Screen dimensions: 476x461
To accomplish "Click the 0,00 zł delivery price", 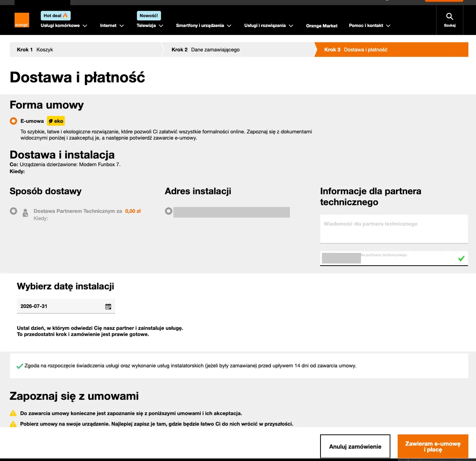I will click(133, 211).
